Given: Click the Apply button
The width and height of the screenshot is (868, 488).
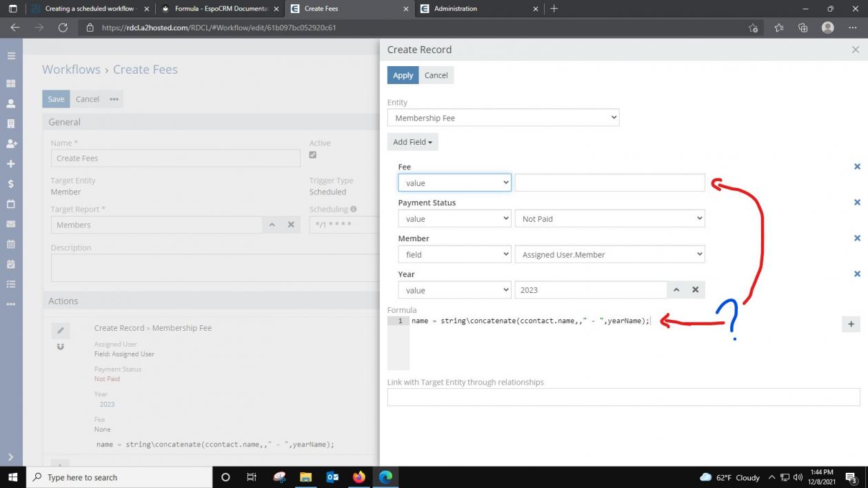Looking at the screenshot, I should pyautogui.click(x=403, y=75).
